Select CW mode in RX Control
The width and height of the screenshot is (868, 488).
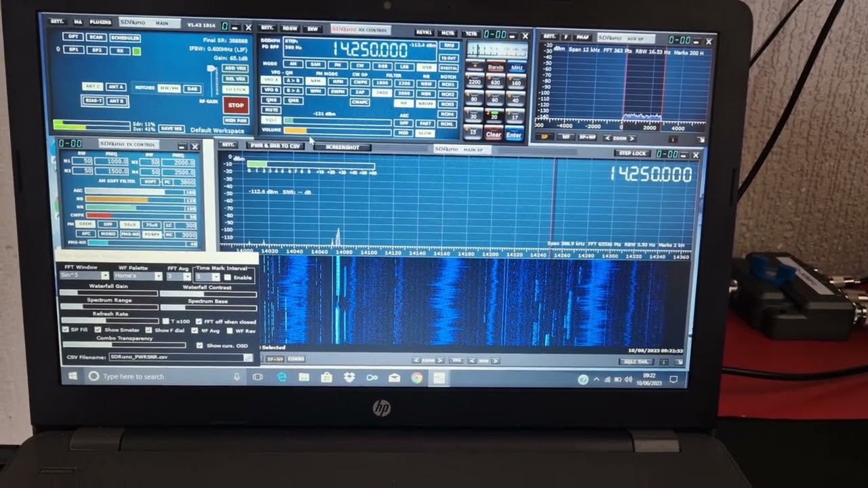click(360, 66)
